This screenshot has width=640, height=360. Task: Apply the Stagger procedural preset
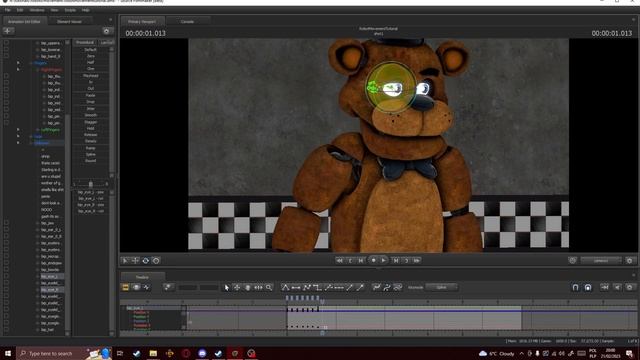coord(91,122)
